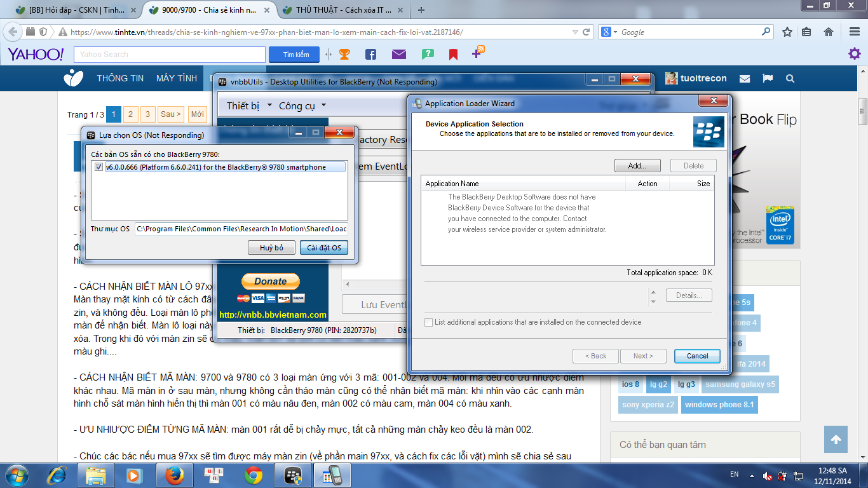
Task: Open Yahoo Mail envelope icon
Action: click(x=398, y=55)
